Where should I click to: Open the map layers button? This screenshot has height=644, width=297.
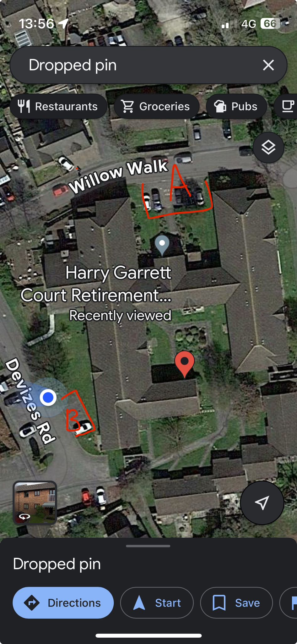[268, 147]
